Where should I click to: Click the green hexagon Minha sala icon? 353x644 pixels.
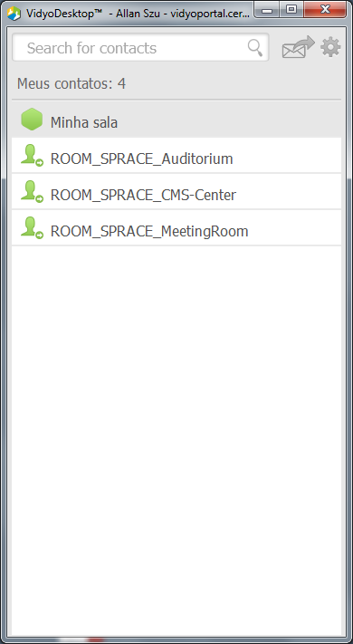tap(32, 120)
